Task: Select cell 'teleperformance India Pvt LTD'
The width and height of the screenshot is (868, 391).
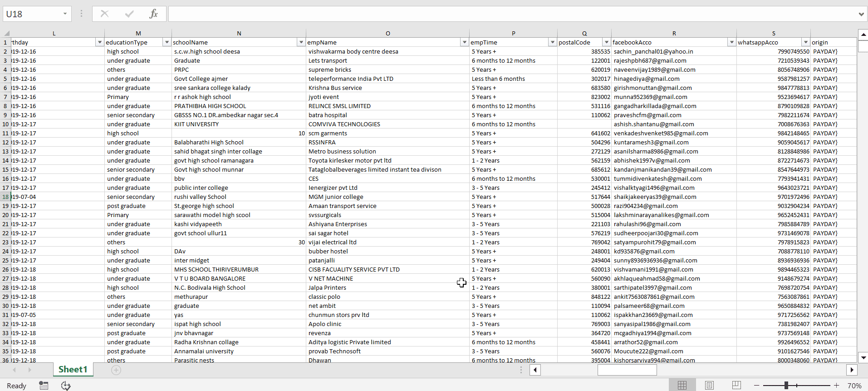Action: click(387, 79)
